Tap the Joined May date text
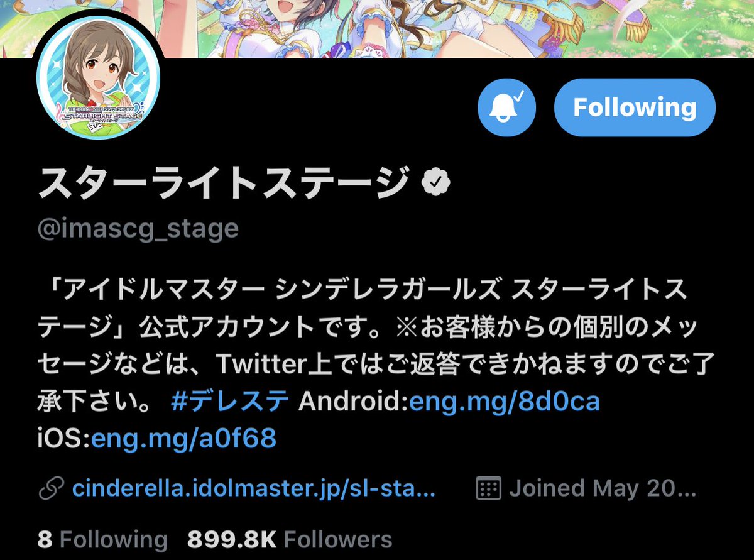This screenshot has width=754, height=560. pos(603,488)
